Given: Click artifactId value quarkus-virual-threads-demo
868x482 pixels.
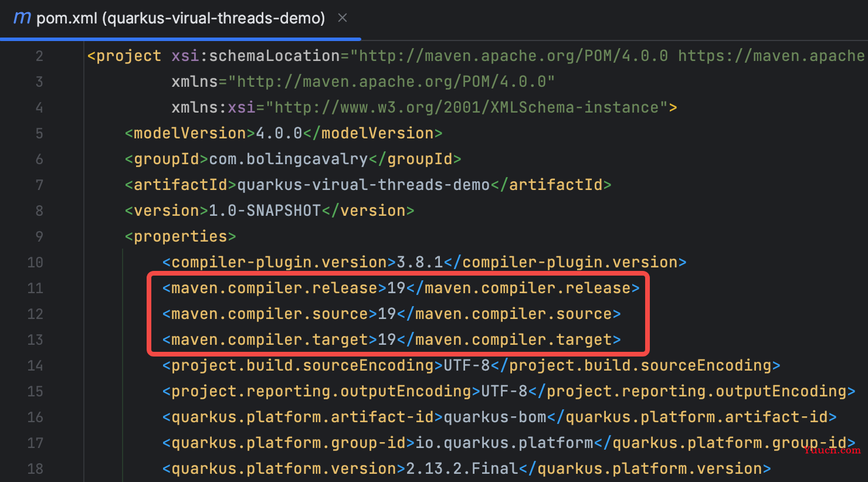Looking at the screenshot, I should click(364, 185).
